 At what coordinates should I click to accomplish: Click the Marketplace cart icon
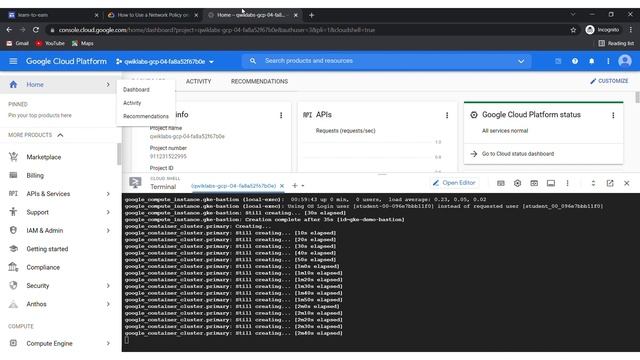13,157
